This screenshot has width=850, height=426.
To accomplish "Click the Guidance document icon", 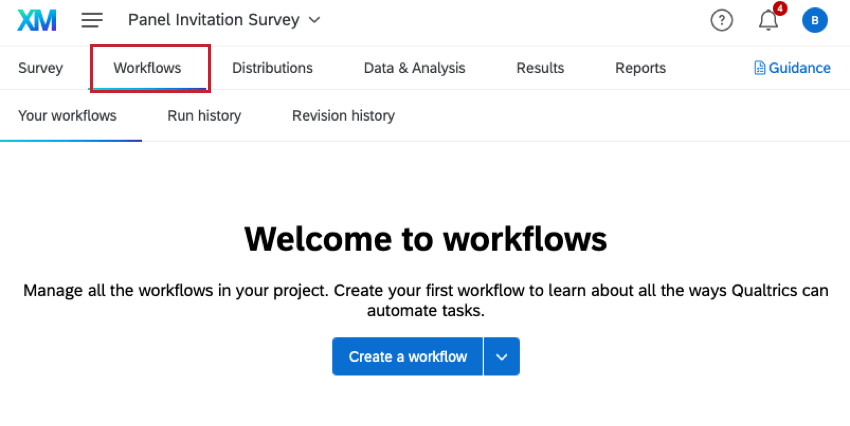I will click(760, 68).
